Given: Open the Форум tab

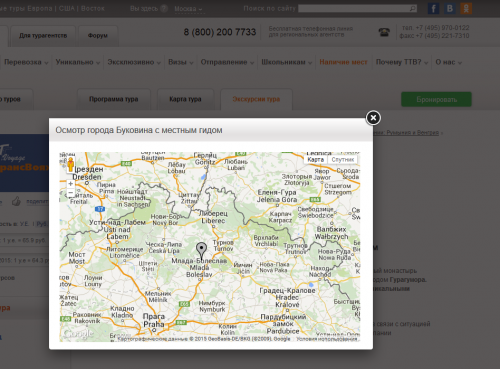Looking at the screenshot, I should point(98,35).
